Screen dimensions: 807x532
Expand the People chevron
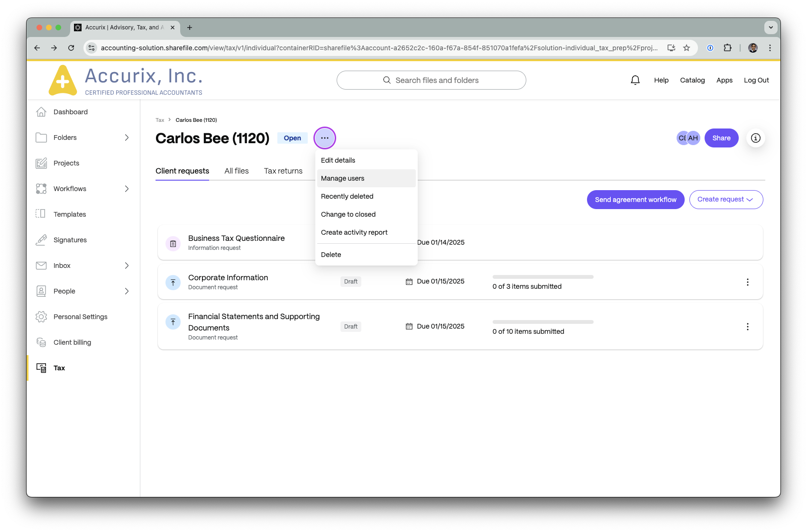click(x=127, y=291)
